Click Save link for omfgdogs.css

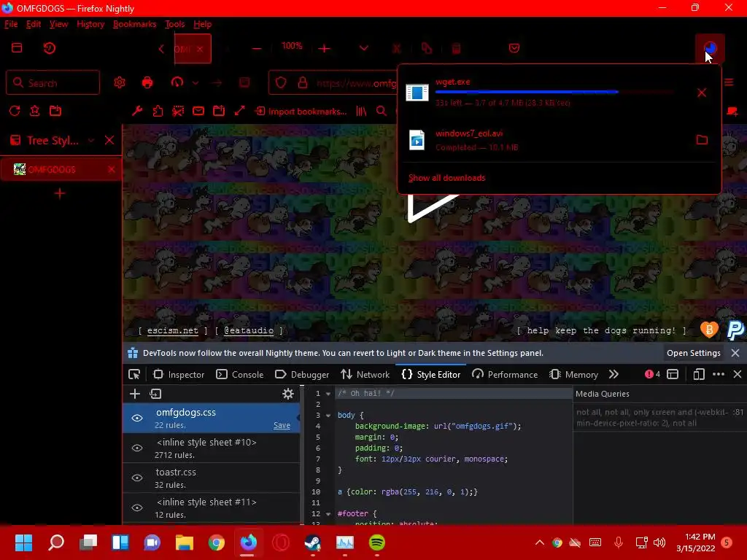(282, 425)
